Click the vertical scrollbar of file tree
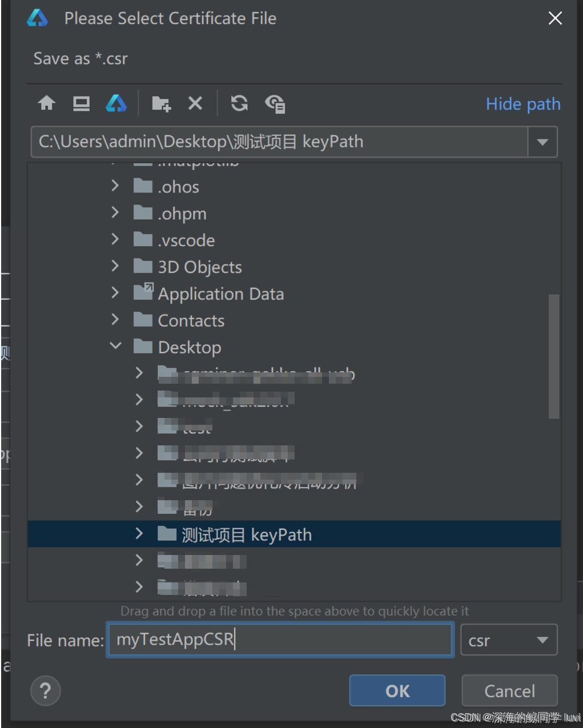 [553, 356]
